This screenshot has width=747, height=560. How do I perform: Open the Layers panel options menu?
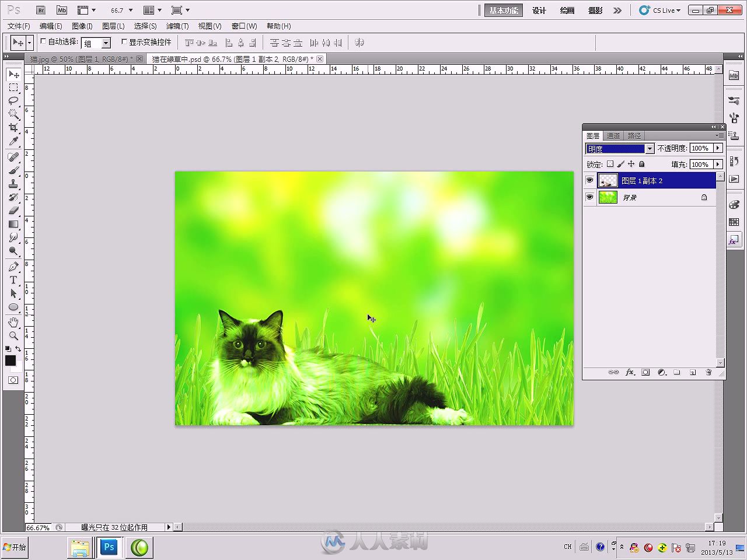720,135
